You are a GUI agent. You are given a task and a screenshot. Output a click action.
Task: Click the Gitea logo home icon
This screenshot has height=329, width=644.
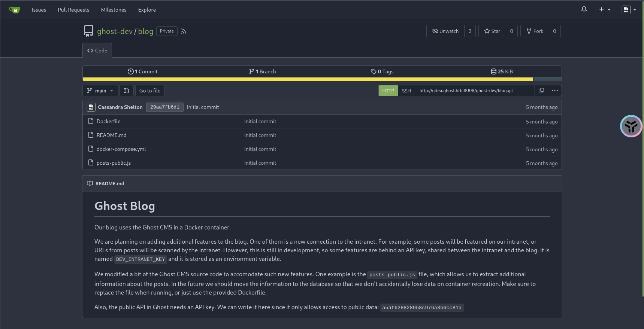14,10
